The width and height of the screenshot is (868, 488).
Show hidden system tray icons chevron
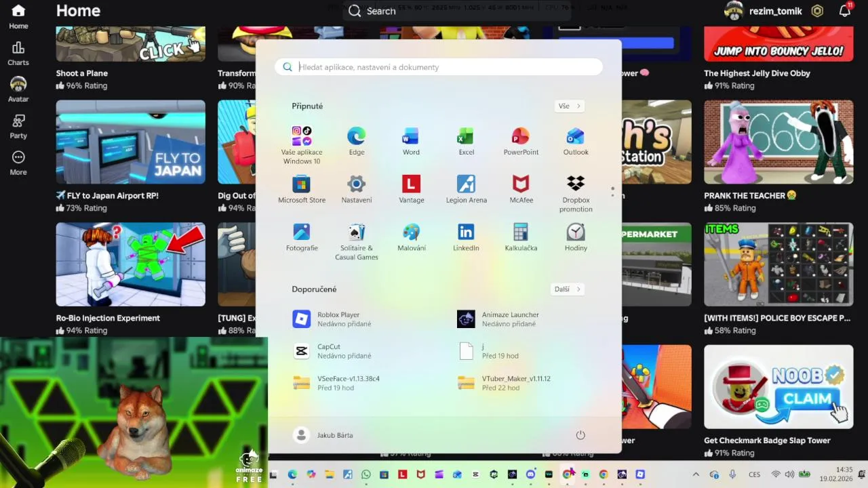click(696, 474)
